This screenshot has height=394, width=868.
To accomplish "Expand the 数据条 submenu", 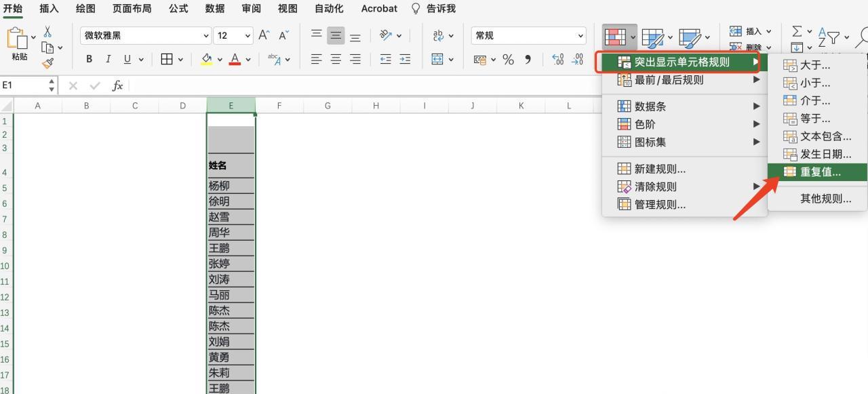I will click(684, 106).
